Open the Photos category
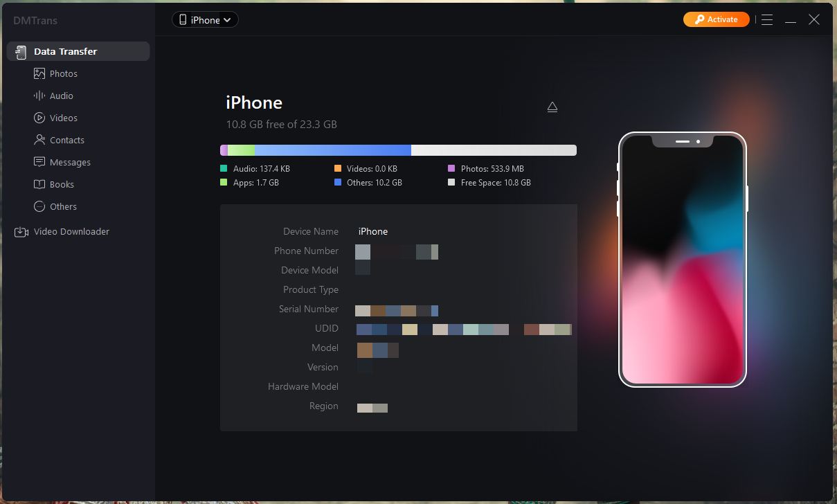The width and height of the screenshot is (837, 504). [x=64, y=73]
